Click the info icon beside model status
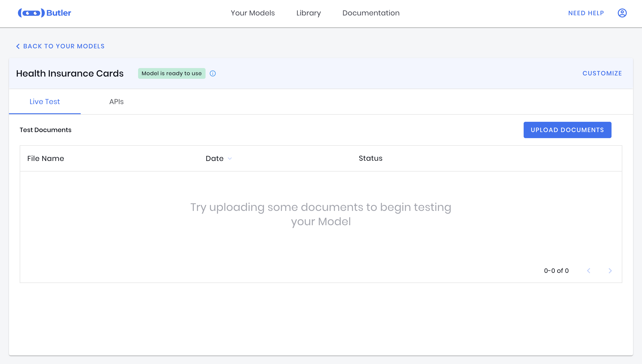642x364 pixels. point(213,73)
